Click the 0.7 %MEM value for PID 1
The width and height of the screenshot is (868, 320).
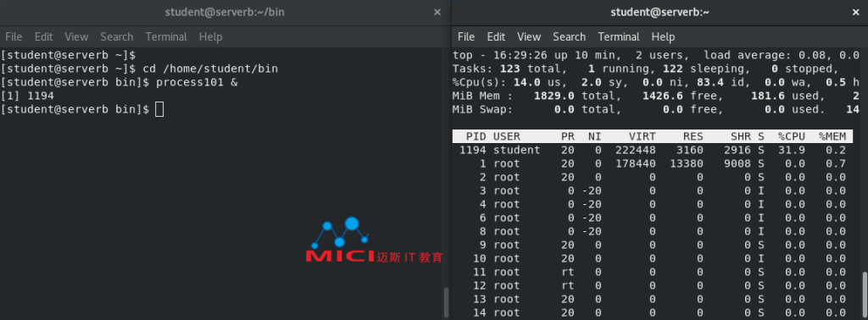[835, 163]
